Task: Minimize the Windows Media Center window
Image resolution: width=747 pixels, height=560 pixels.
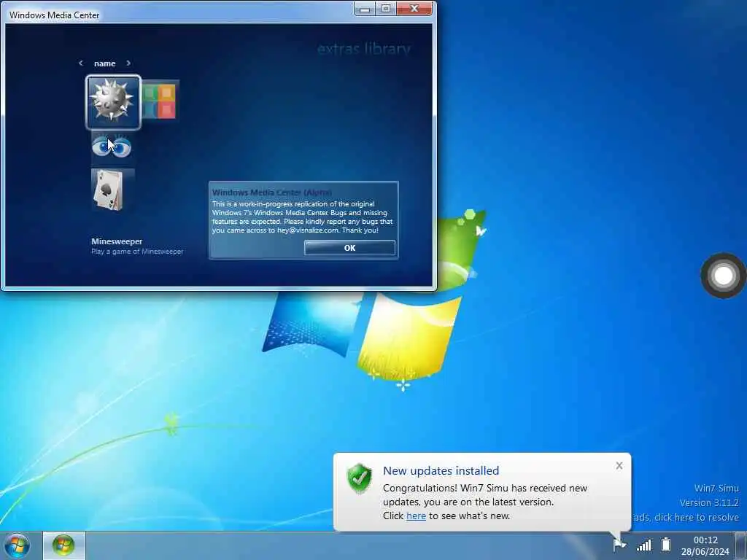Action: [x=365, y=9]
